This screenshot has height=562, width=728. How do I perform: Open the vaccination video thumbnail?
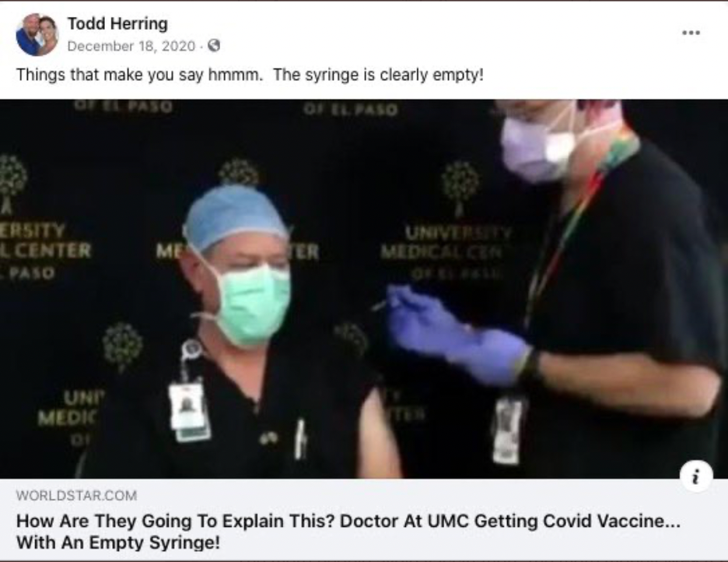click(364, 289)
